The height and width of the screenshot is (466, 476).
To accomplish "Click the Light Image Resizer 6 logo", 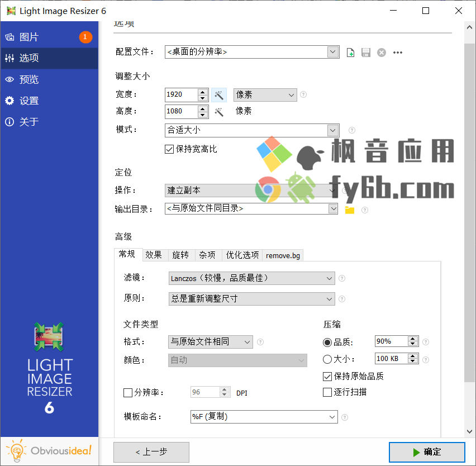I will (49, 368).
